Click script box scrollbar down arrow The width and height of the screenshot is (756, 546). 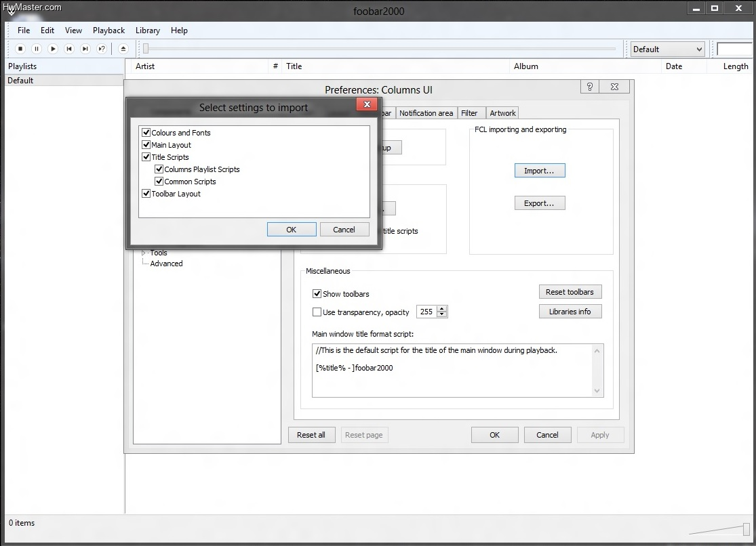(597, 391)
